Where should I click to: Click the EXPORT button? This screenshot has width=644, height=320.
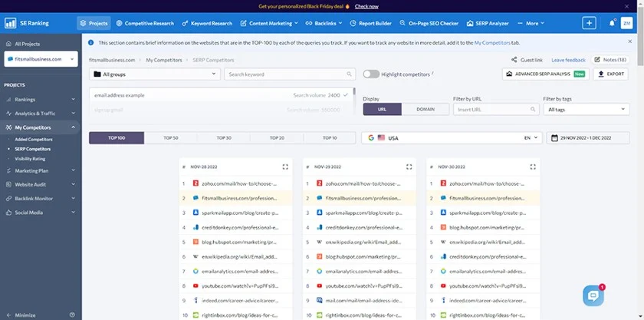pos(611,74)
